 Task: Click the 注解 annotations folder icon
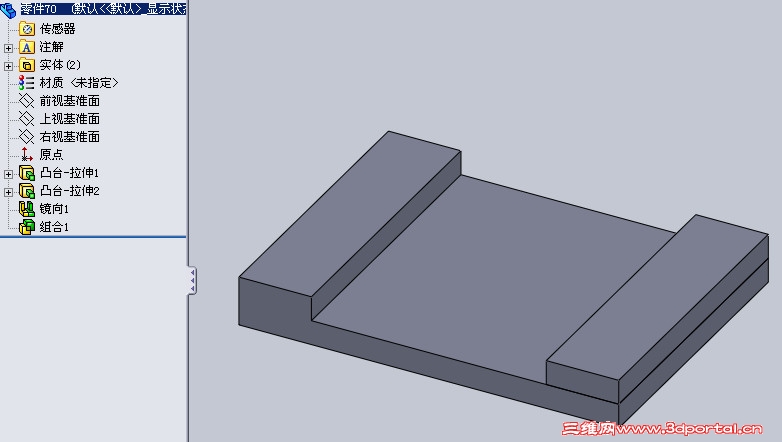coord(27,47)
